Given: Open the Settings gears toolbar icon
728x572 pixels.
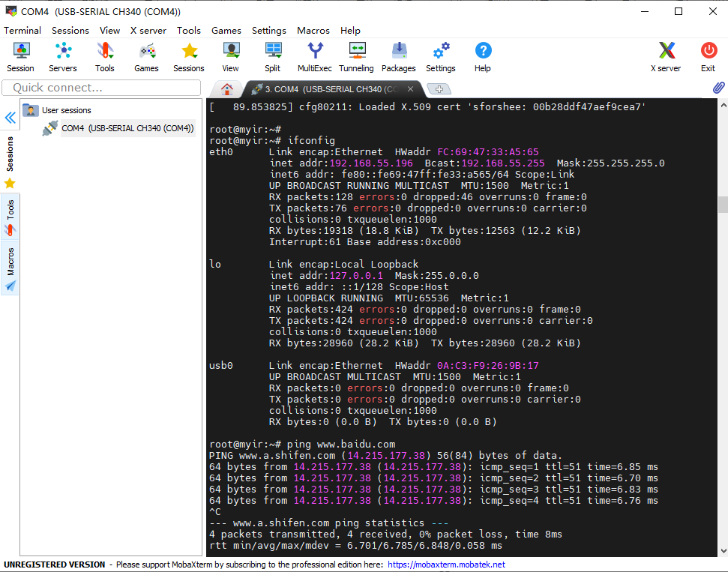Looking at the screenshot, I should pos(441,57).
